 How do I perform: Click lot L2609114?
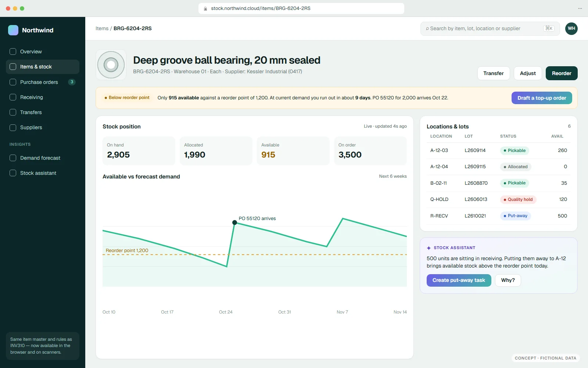[x=475, y=151]
